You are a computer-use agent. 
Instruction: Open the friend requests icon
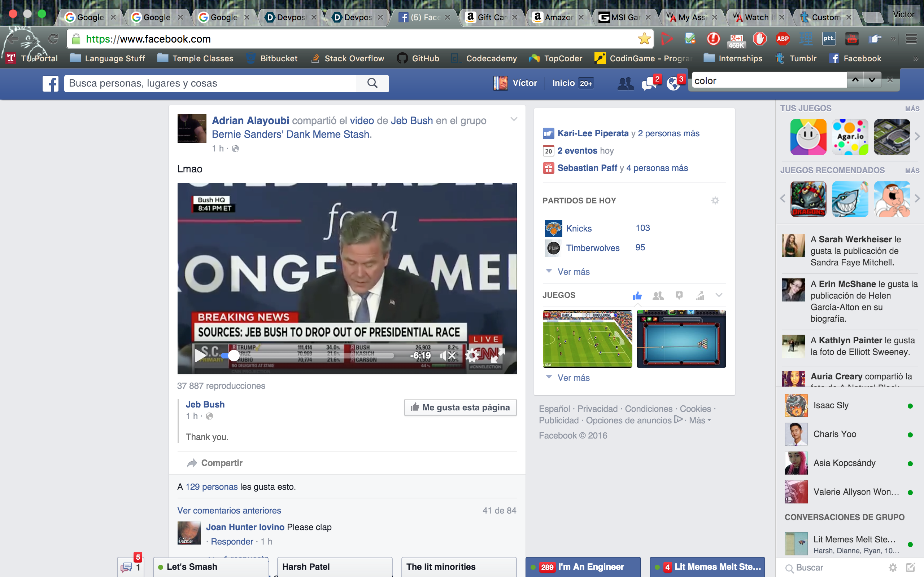(626, 83)
